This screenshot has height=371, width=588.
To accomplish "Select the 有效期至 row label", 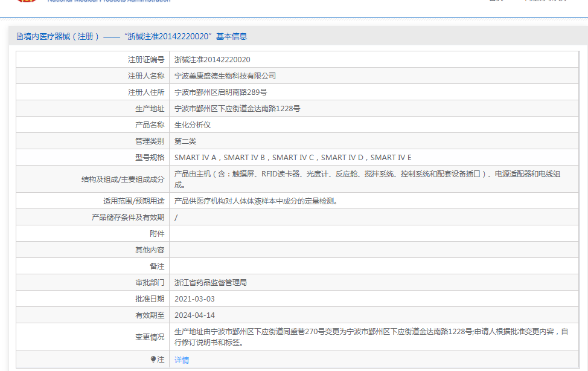I will pos(150,315).
